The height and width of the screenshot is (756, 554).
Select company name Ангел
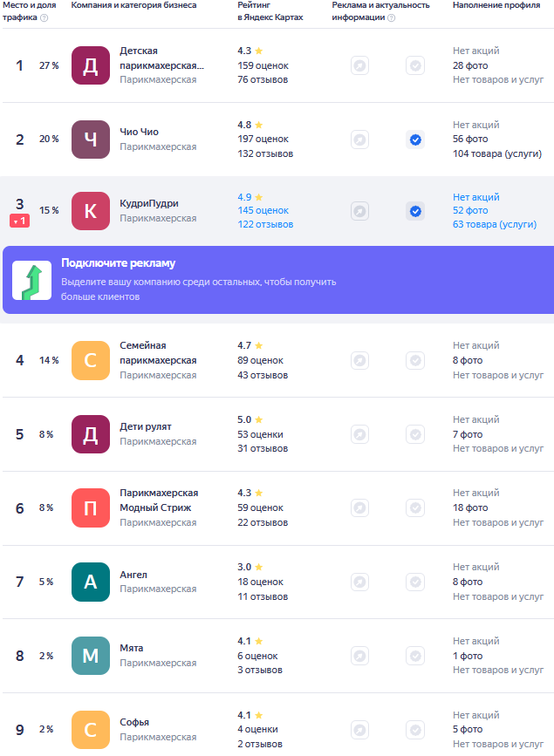point(133,575)
